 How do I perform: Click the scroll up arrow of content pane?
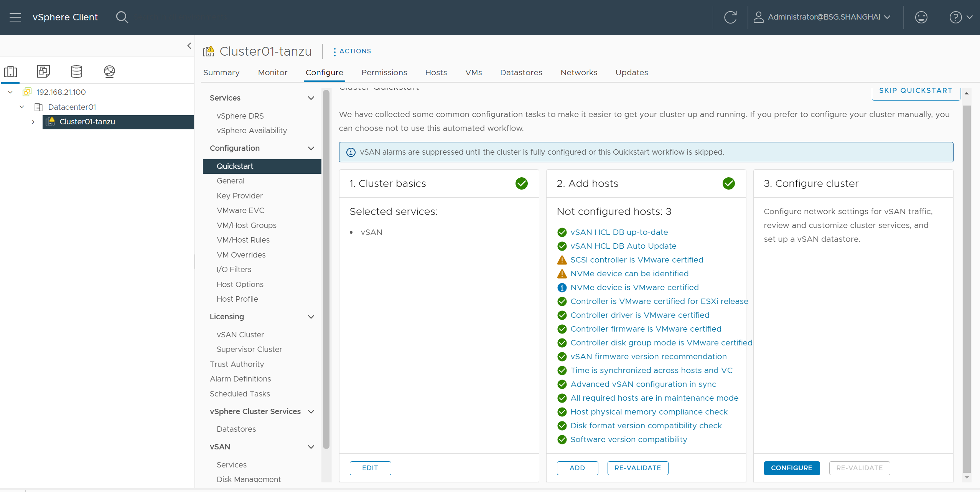pyautogui.click(x=966, y=94)
